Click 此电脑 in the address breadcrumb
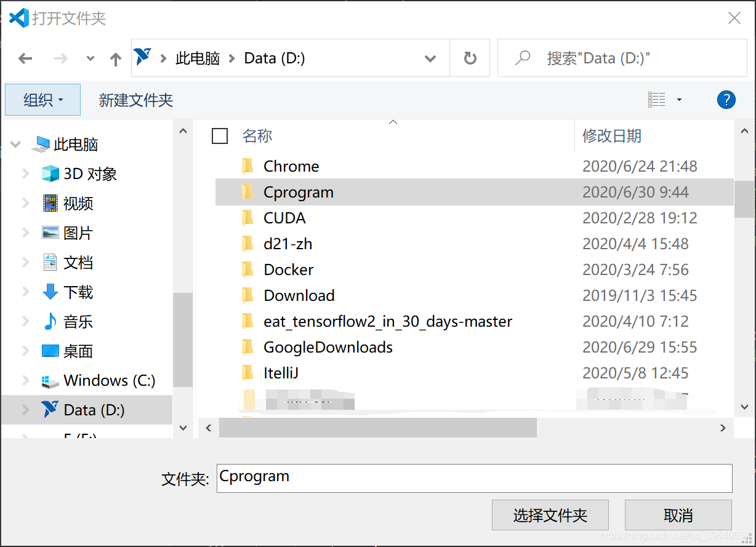The image size is (756, 547). click(x=196, y=58)
